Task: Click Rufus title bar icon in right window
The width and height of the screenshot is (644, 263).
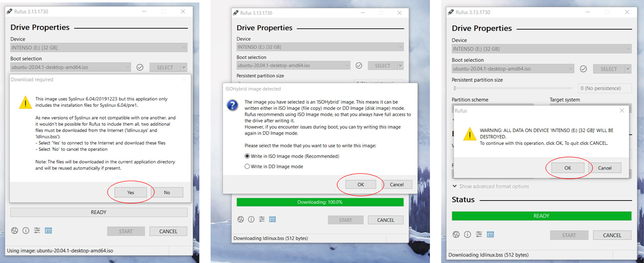Action: [450, 12]
